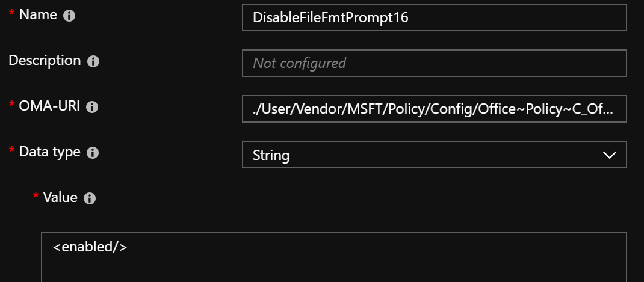Click the Description info icon
644x282 pixels.
click(93, 61)
